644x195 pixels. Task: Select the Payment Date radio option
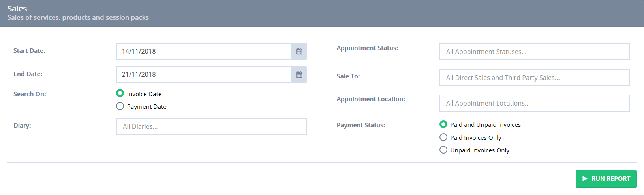120,106
